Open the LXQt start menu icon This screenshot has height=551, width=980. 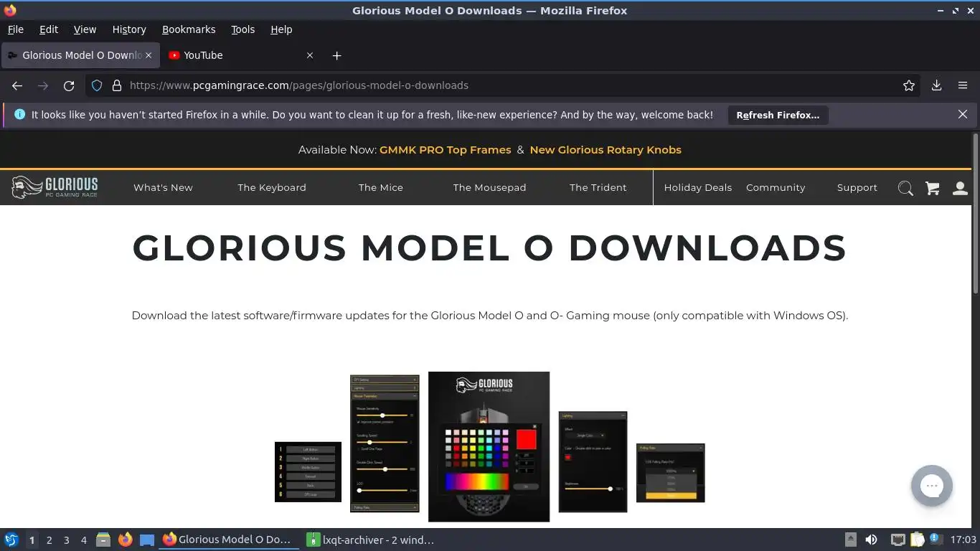point(11,540)
